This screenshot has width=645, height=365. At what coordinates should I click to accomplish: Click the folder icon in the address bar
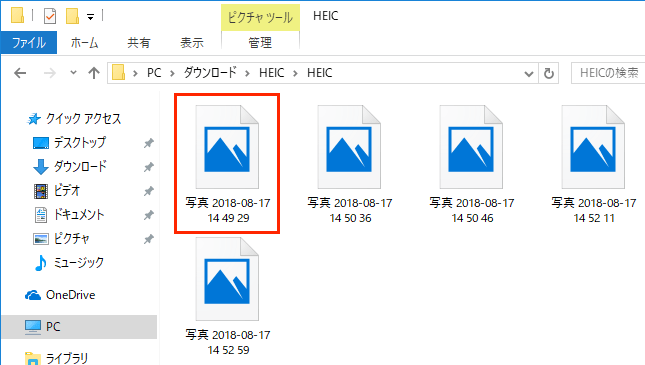pos(118,72)
